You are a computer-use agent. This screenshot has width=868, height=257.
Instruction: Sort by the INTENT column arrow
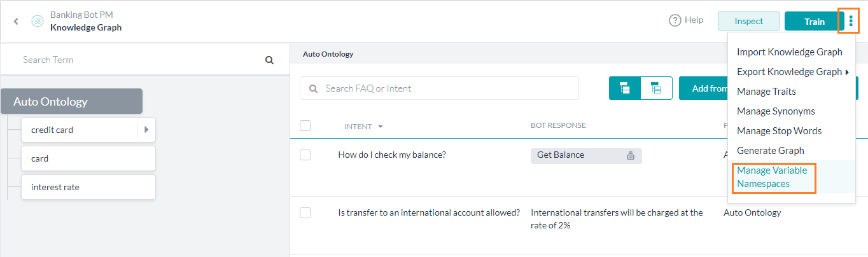click(x=381, y=127)
